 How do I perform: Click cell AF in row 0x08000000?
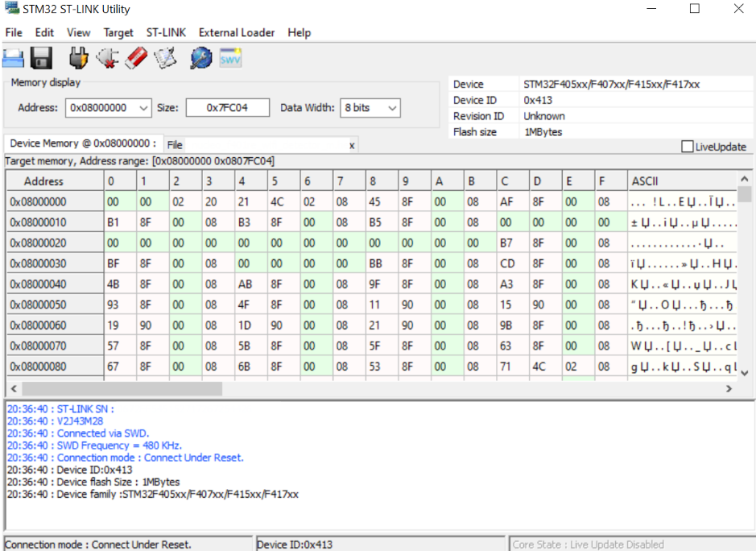pyautogui.click(x=513, y=201)
